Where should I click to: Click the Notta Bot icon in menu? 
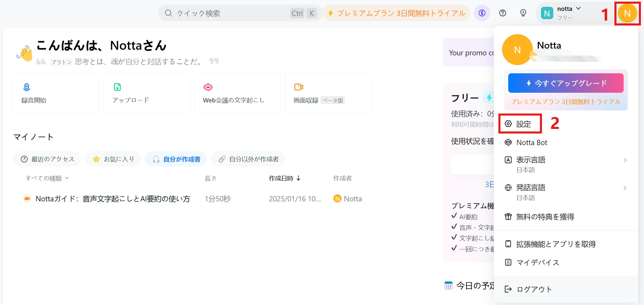point(508,142)
